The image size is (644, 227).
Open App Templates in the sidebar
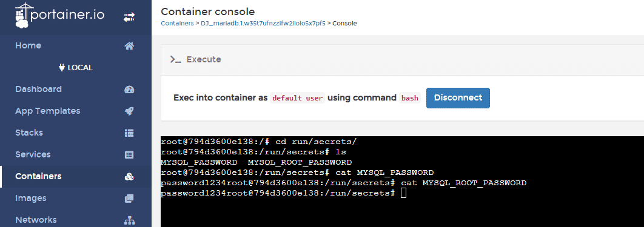[76, 111]
